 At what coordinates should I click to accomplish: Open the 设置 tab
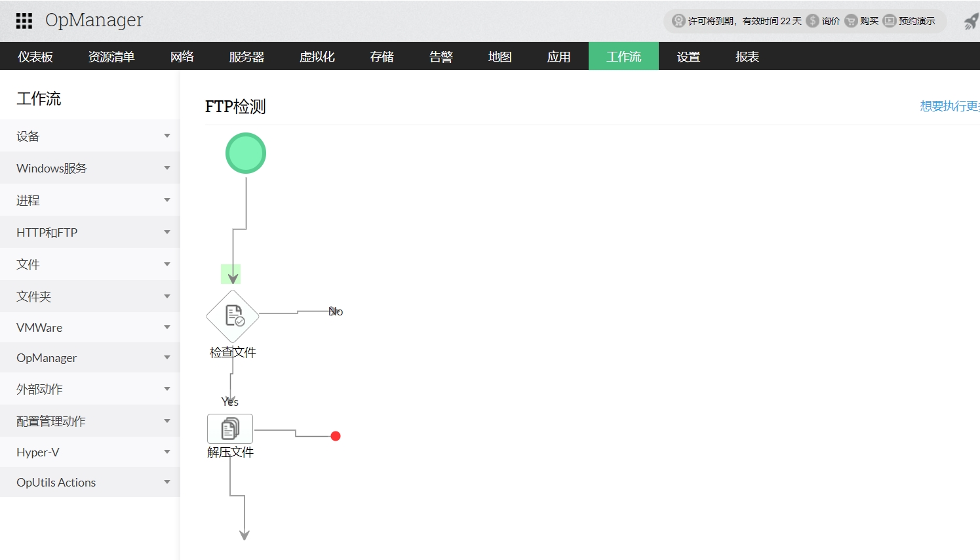[x=688, y=56]
